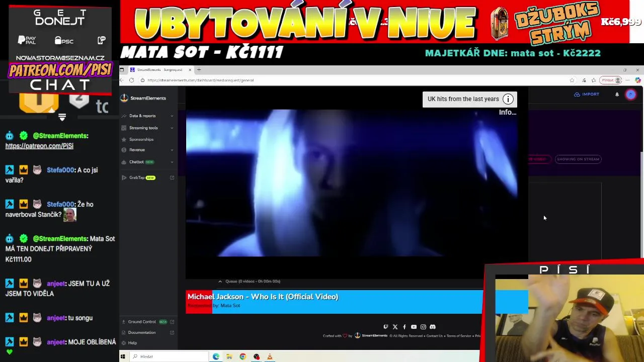Viewport: 644px width, 362px height.
Task: Open GrabTap from the sidebar
Action: 137,177
